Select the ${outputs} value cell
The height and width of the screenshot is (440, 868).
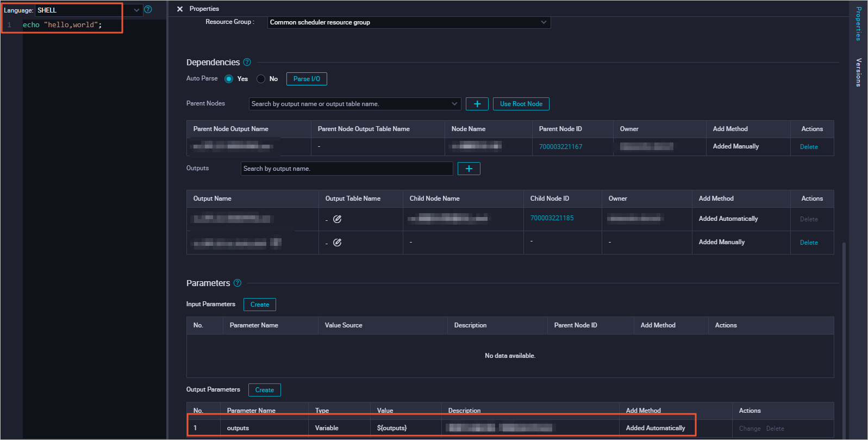(391, 428)
